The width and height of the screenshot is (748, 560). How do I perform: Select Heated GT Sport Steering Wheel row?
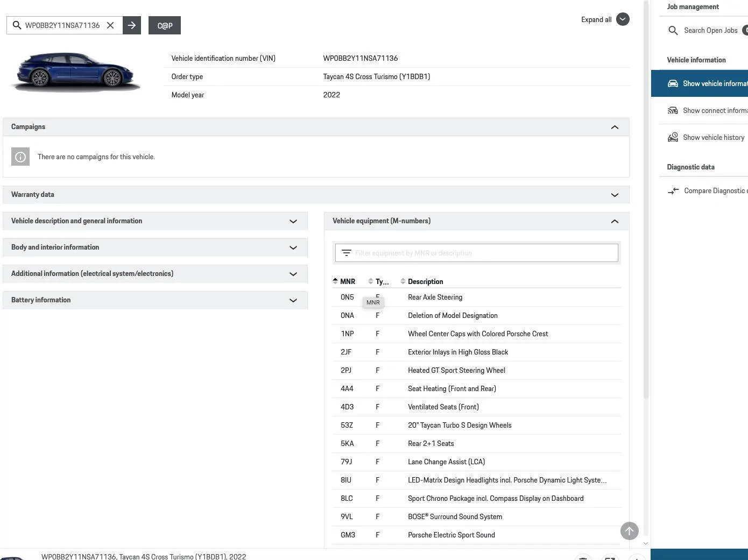(476, 371)
